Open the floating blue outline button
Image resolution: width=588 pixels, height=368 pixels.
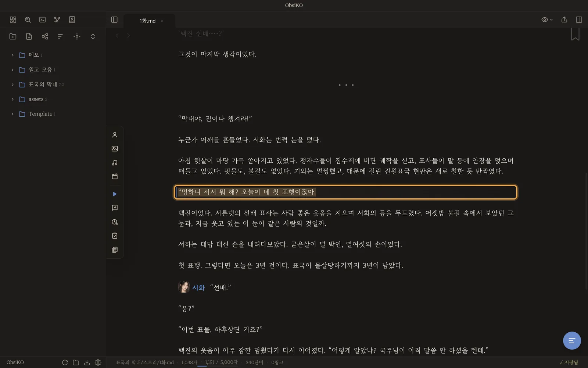point(572,341)
